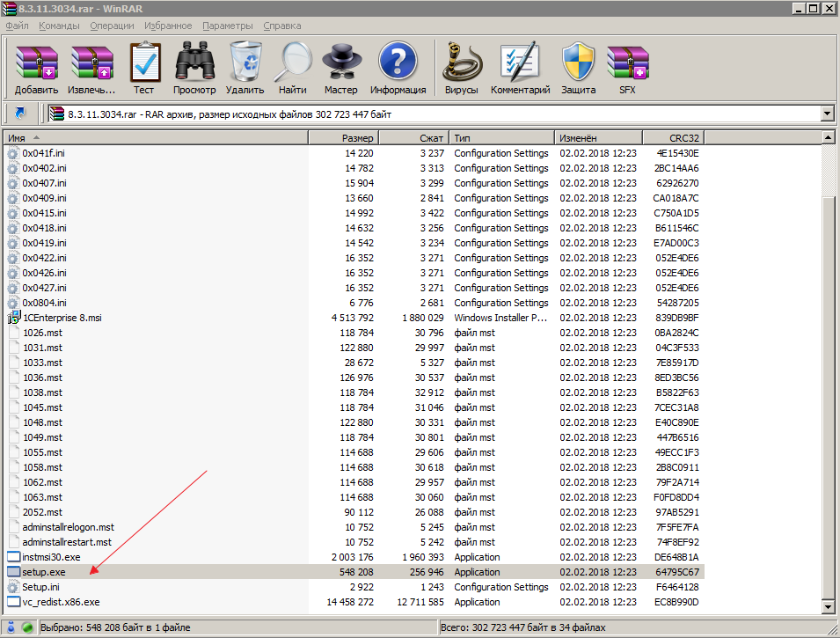Click the 1CEnterprise 8.msi installer icon

[x=13, y=318]
